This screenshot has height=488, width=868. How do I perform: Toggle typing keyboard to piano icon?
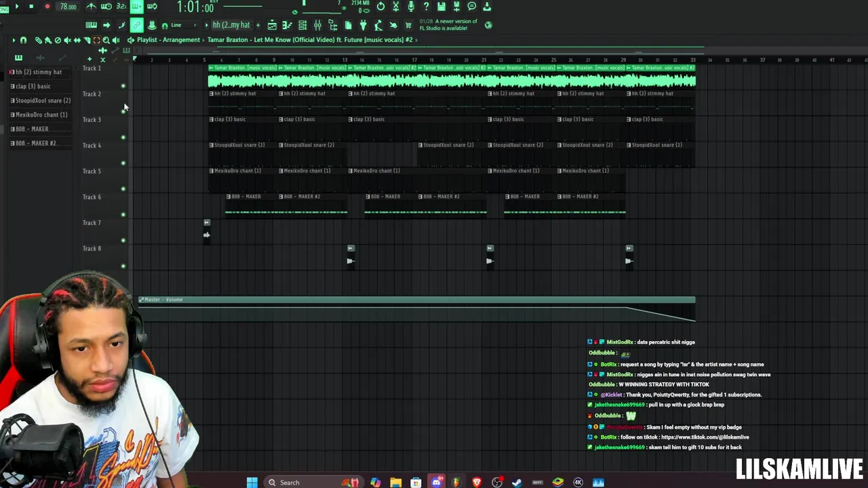click(91, 25)
